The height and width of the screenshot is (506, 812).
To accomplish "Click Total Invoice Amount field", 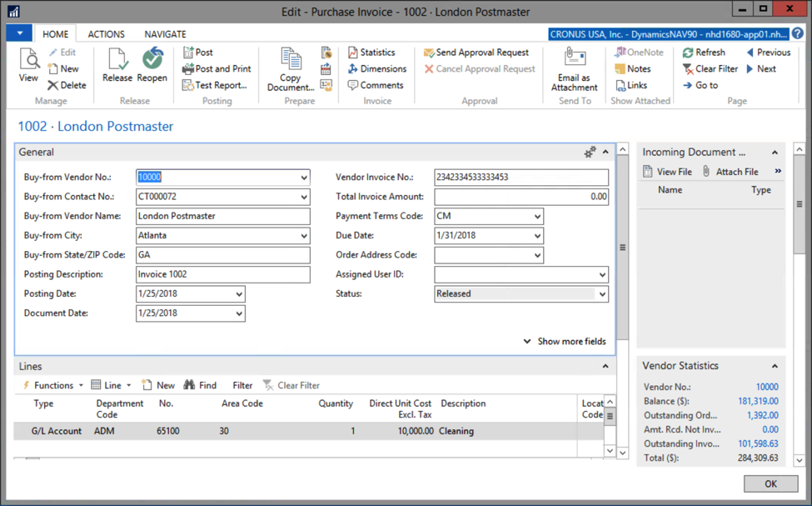I will tap(521, 197).
